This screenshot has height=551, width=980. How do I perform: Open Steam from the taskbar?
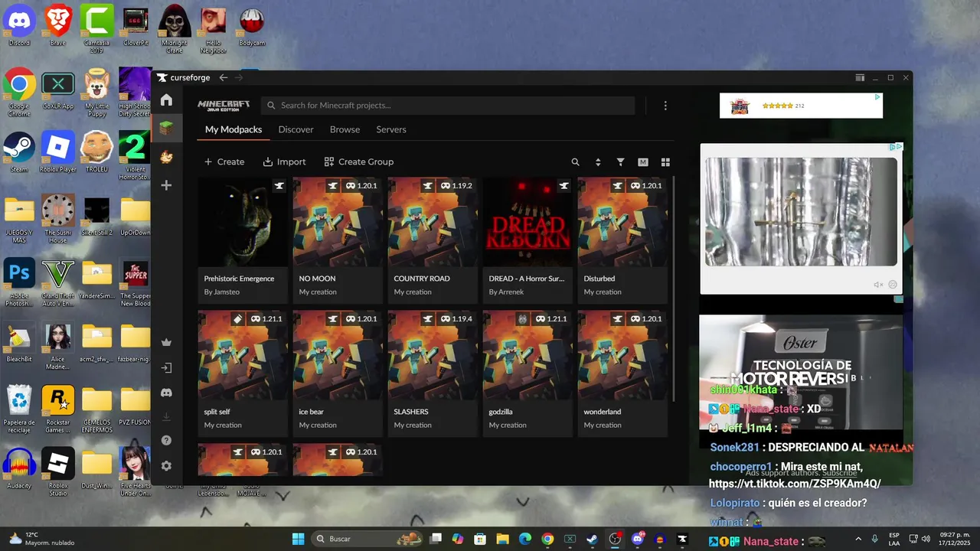593,539
